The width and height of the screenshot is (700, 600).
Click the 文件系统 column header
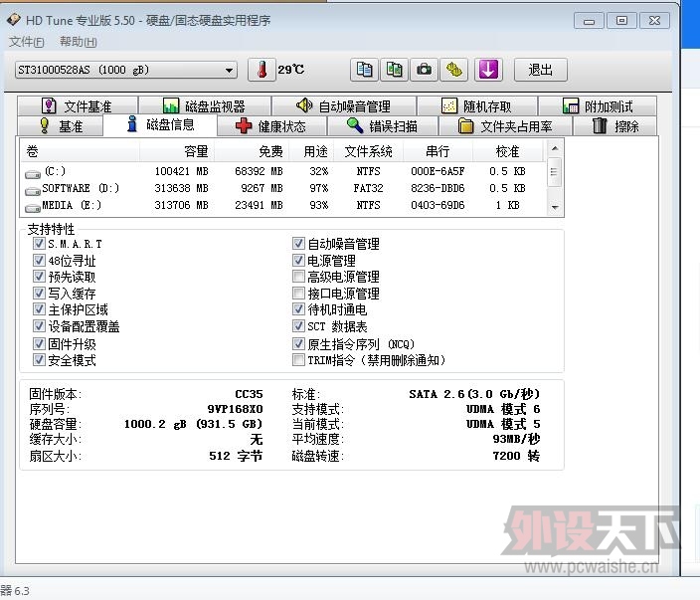tap(369, 151)
